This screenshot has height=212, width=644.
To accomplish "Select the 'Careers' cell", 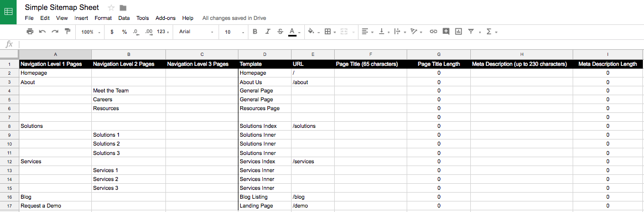I will [x=128, y=100].
